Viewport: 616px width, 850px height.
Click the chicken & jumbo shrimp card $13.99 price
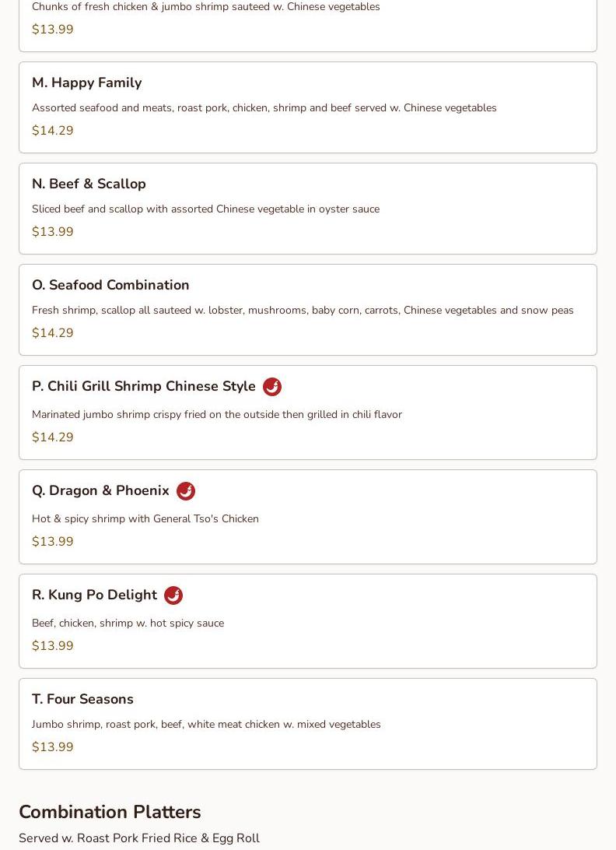click(x=53, y=30)
